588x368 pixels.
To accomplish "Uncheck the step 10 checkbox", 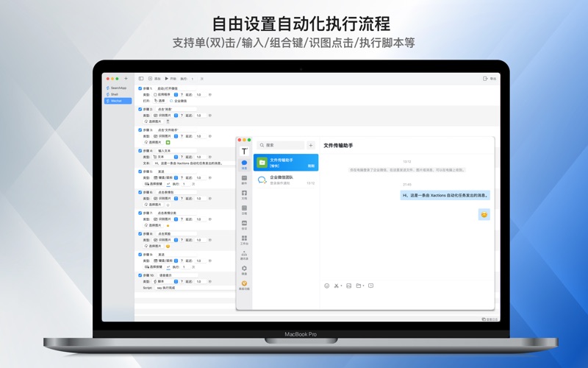I will click(140, 275).
